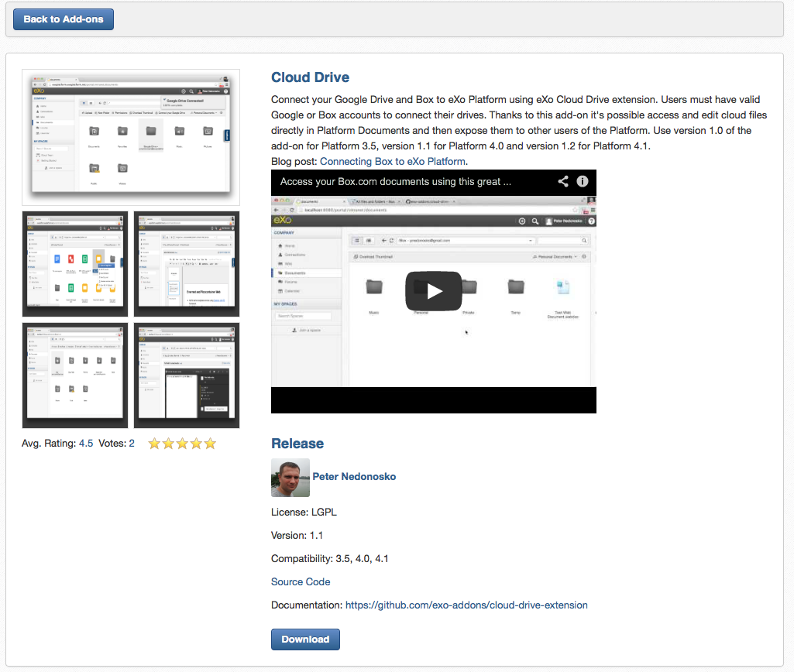This screenshot has width=794, height=672.
Task: Click the vote count 2
Action: point(132,444)
